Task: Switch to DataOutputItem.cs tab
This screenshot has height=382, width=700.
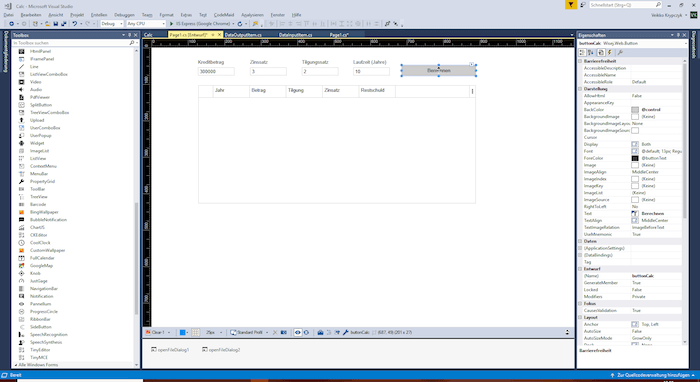Action: pos(244,35)
